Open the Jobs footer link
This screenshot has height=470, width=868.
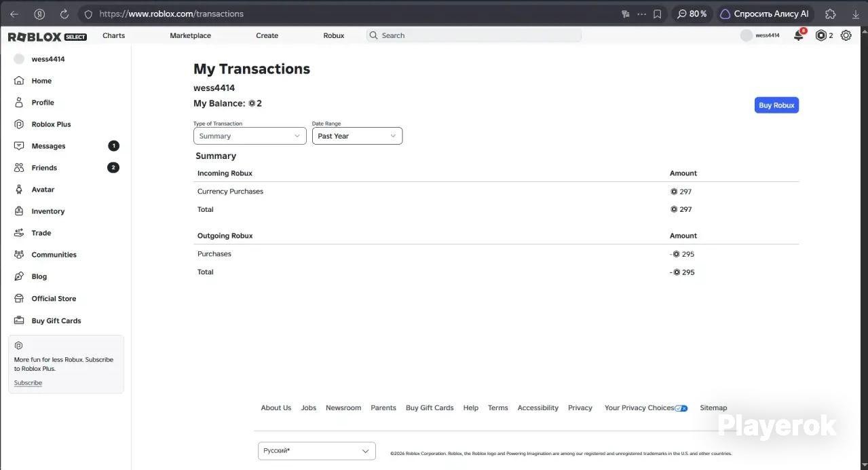[309, 408]
